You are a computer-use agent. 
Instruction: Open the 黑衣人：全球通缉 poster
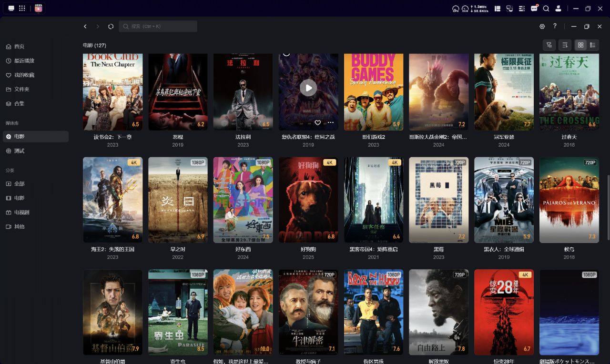click(x=504, y=200)
